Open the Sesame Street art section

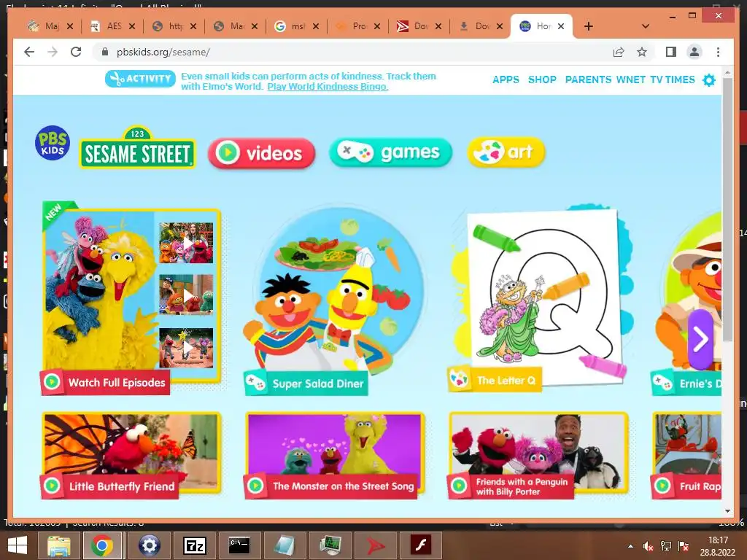point(506,152)
